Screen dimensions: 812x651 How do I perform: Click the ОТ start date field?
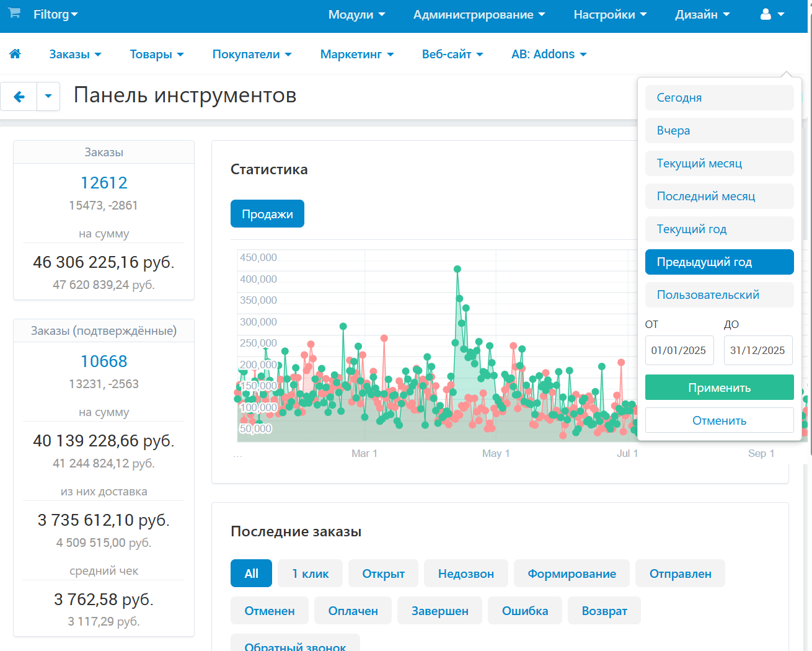[x=679, y=350]
